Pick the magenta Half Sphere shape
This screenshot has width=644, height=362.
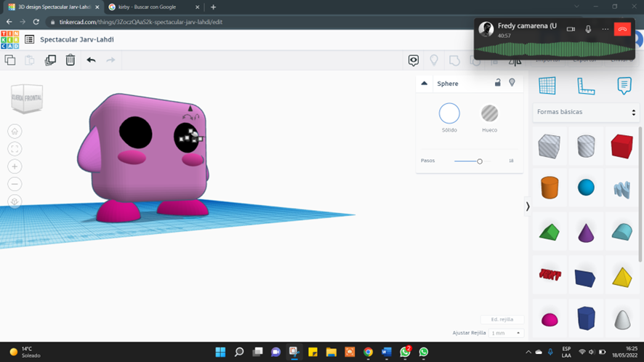point(550,319)
